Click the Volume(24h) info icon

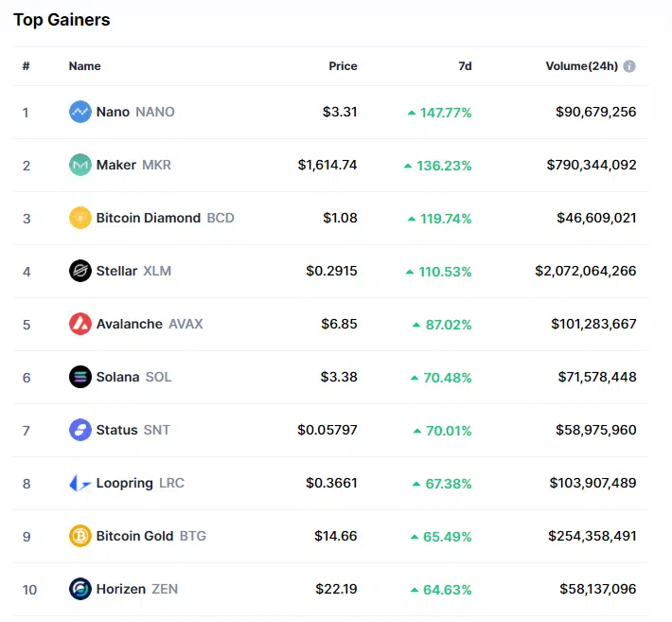coord(629,66)
